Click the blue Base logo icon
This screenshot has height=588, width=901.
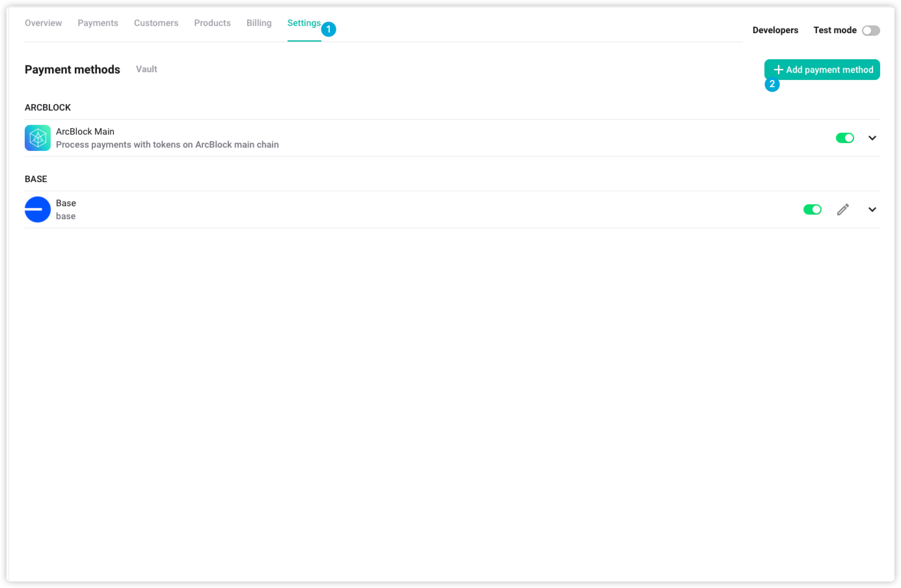pos(38,209)
